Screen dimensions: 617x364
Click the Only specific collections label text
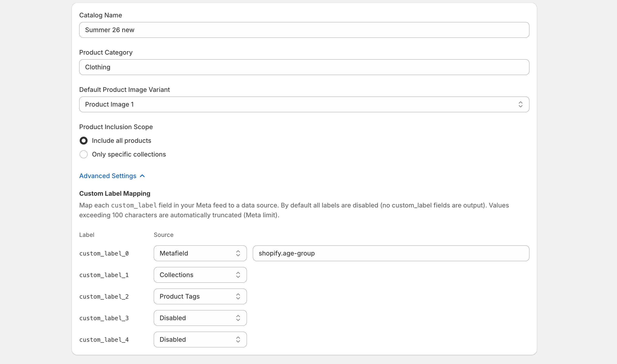(129, 155)
